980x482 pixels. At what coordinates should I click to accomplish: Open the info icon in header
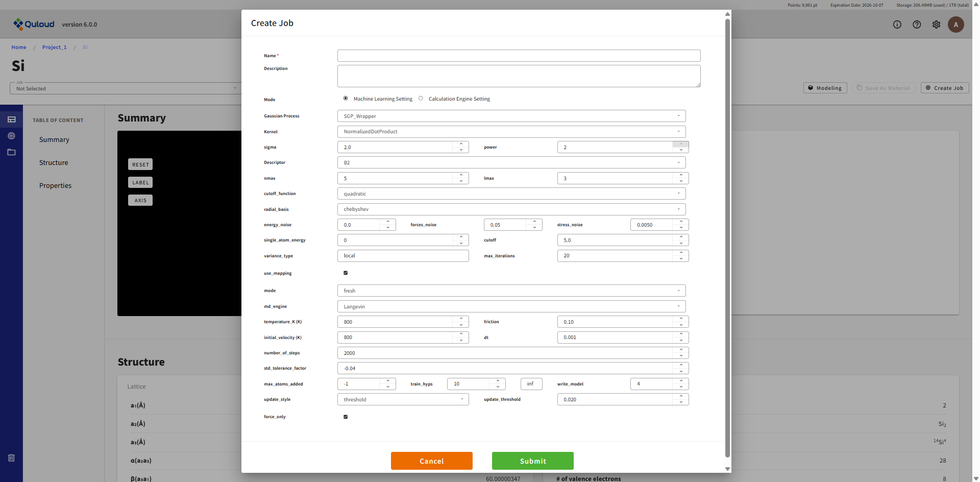pos(897,25)
